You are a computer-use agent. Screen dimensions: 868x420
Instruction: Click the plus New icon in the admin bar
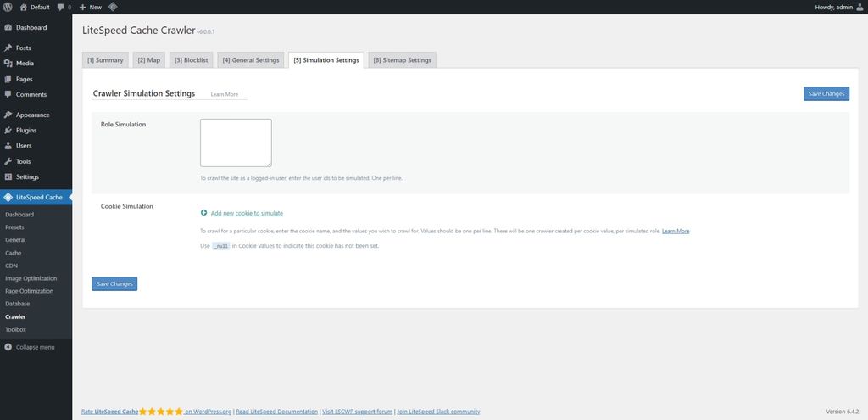82,7
